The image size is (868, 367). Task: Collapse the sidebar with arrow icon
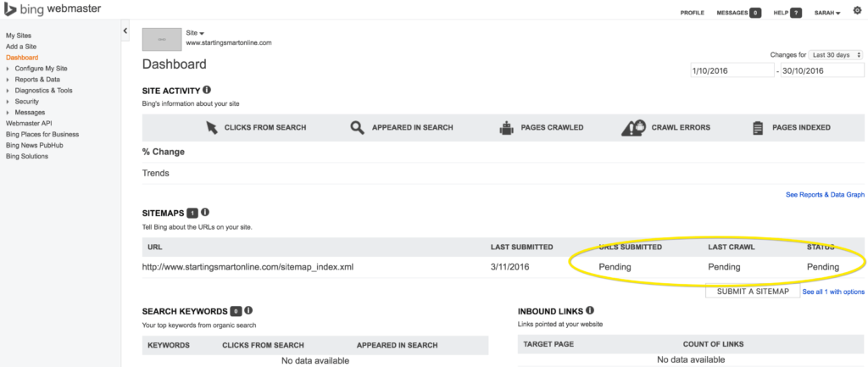tap(125, 31)
